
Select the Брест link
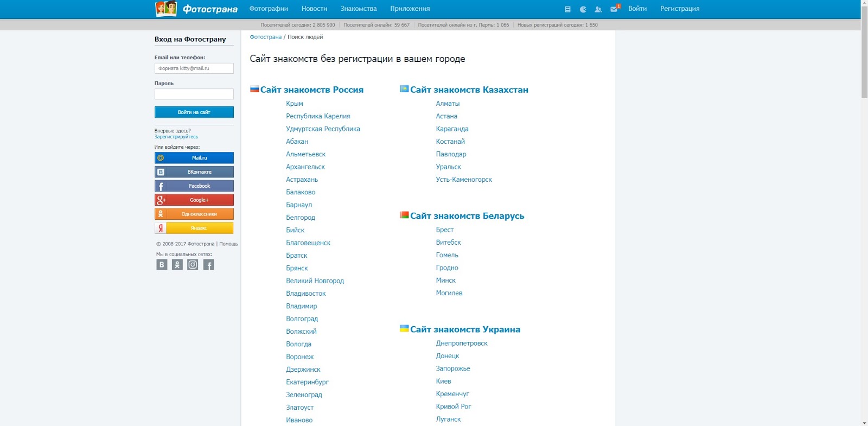point(444,230)
